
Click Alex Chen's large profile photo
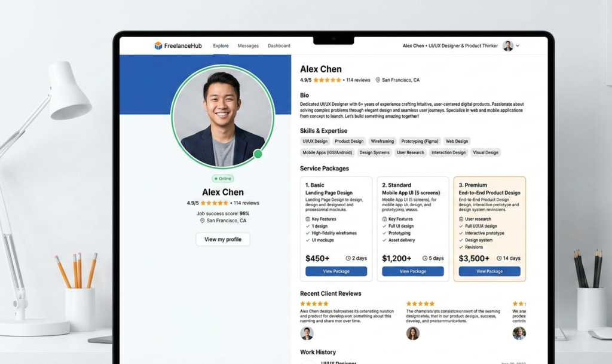click(x=222, y=116)
